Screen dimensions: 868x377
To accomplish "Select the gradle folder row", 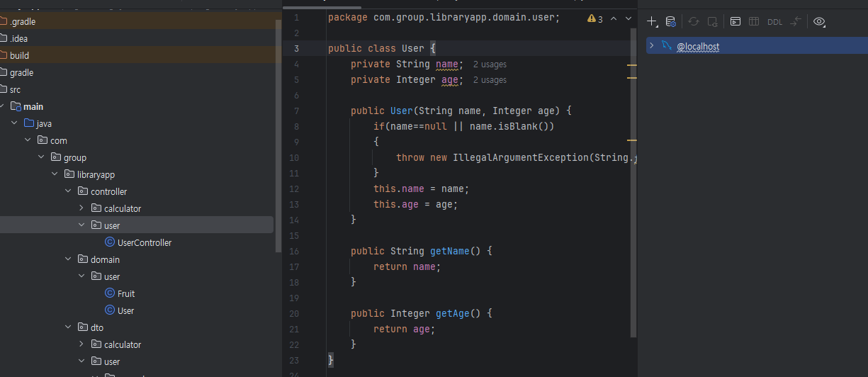I will [137, 72].
